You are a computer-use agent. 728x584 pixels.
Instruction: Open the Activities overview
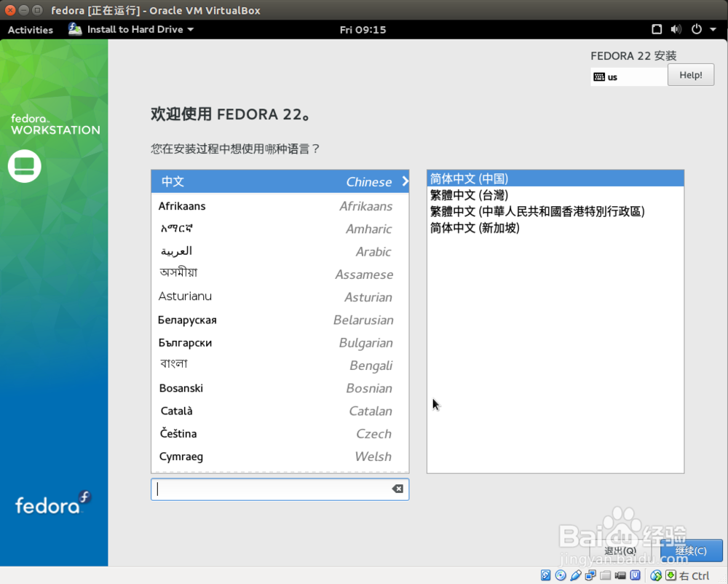tap(31, 30)
